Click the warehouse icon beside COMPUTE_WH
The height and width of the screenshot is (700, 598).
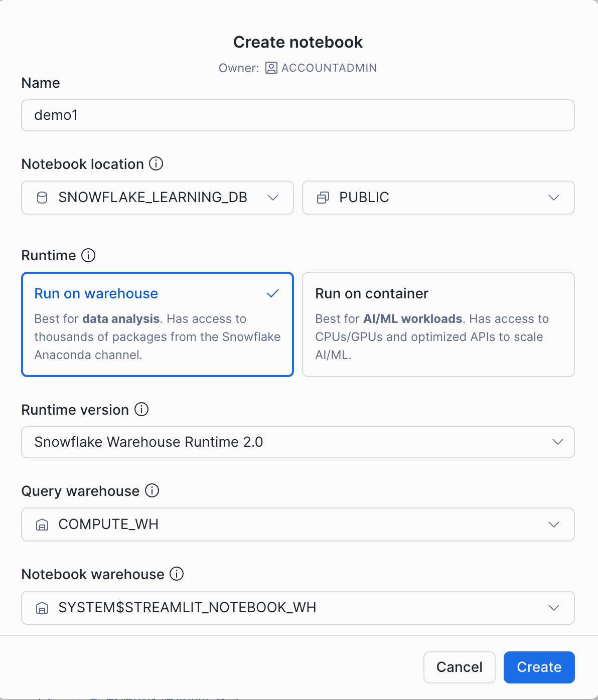tap(43, 524)
